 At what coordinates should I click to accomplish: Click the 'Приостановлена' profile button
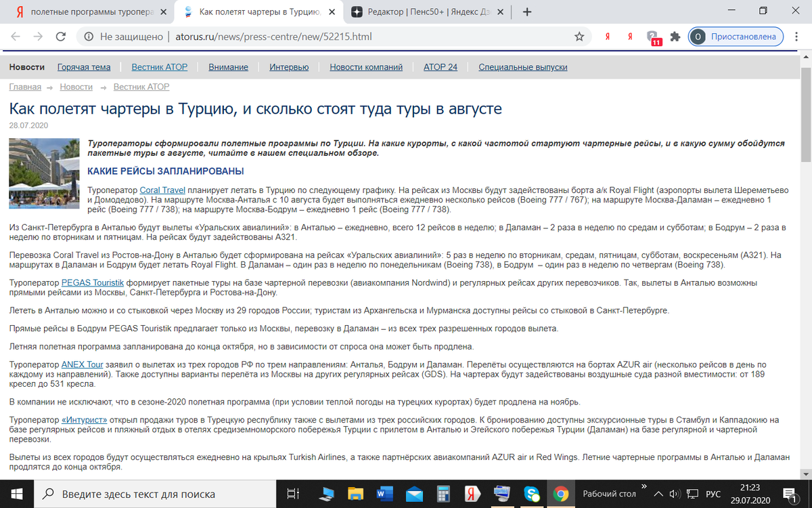coord(736,37)
